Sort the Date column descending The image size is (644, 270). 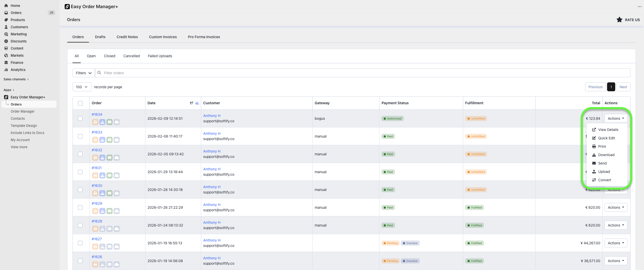197,103
